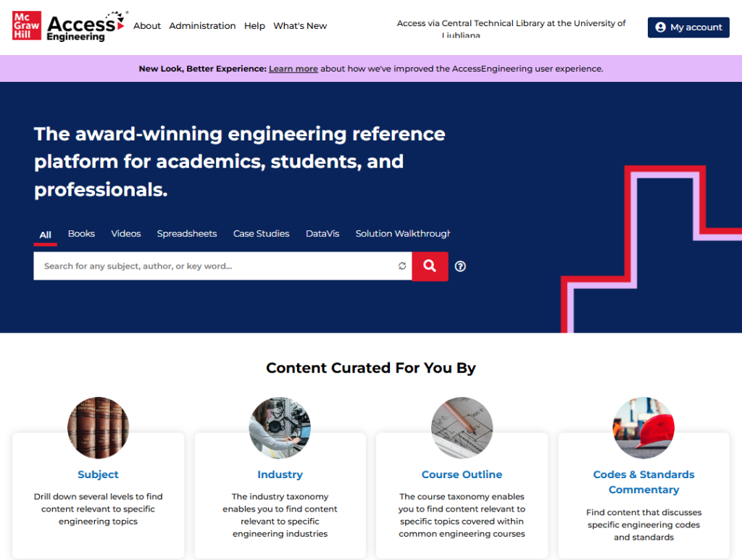Click the 'Find content that discusses' description

point(643,525)
